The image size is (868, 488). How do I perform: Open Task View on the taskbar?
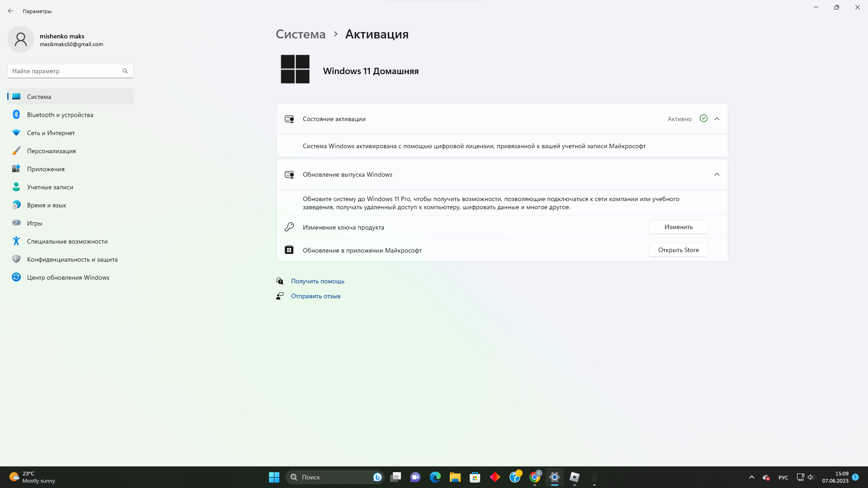(396, 477)
